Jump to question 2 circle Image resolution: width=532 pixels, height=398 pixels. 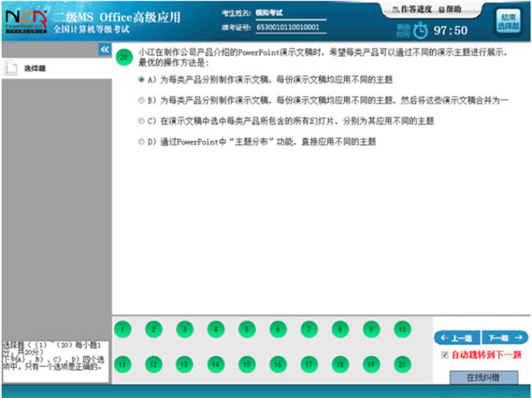click(153, 329)
